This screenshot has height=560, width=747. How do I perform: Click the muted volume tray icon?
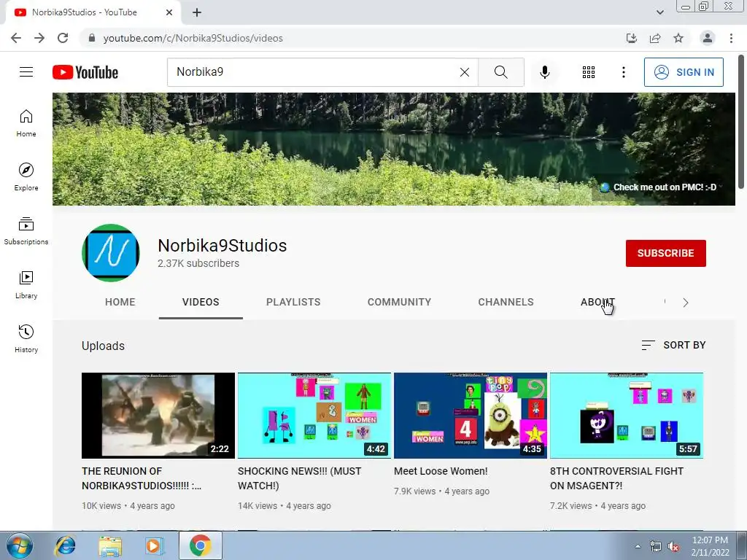(673, 547)
